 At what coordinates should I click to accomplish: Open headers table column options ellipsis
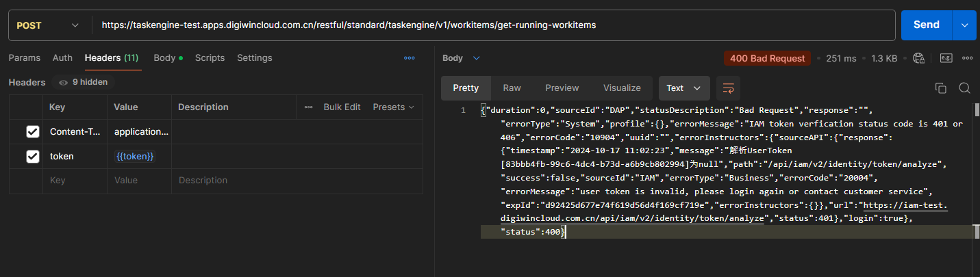[308, 107]
